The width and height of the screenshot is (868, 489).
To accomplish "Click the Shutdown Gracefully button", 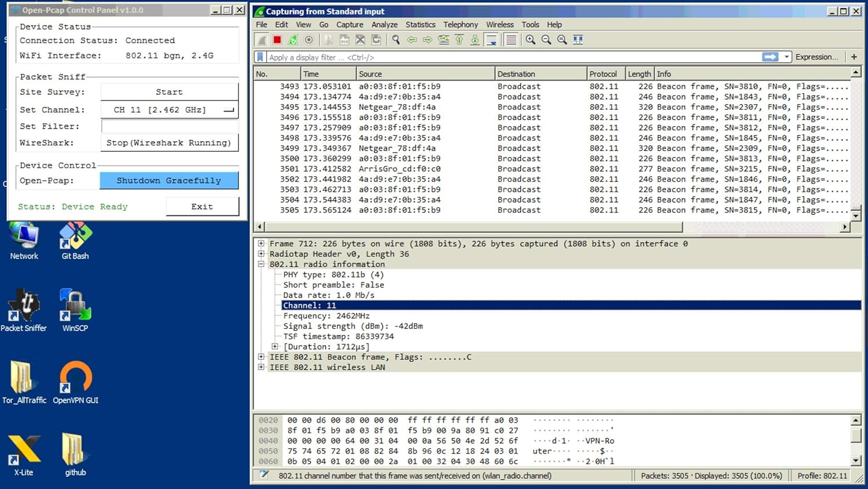I will coord(169,181).
